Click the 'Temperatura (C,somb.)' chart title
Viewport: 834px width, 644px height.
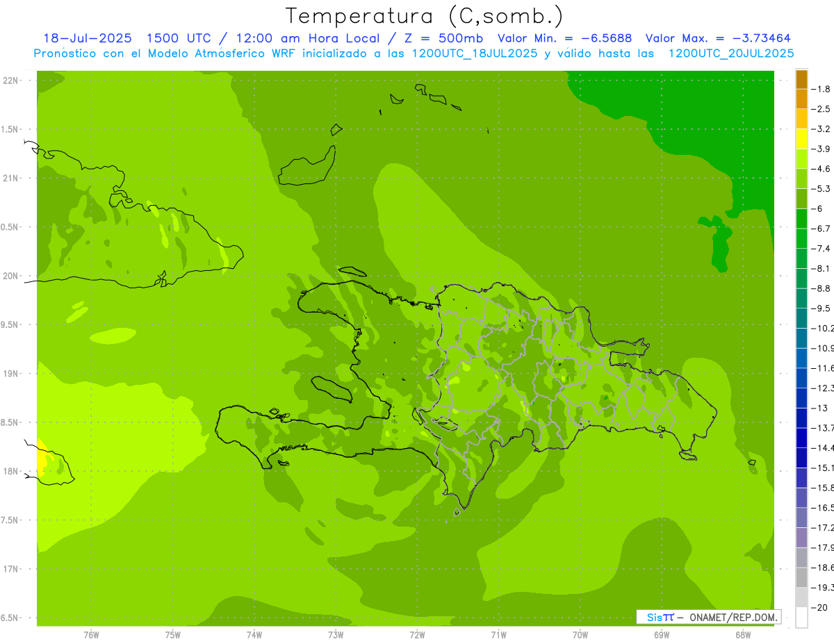pos(425,16)
